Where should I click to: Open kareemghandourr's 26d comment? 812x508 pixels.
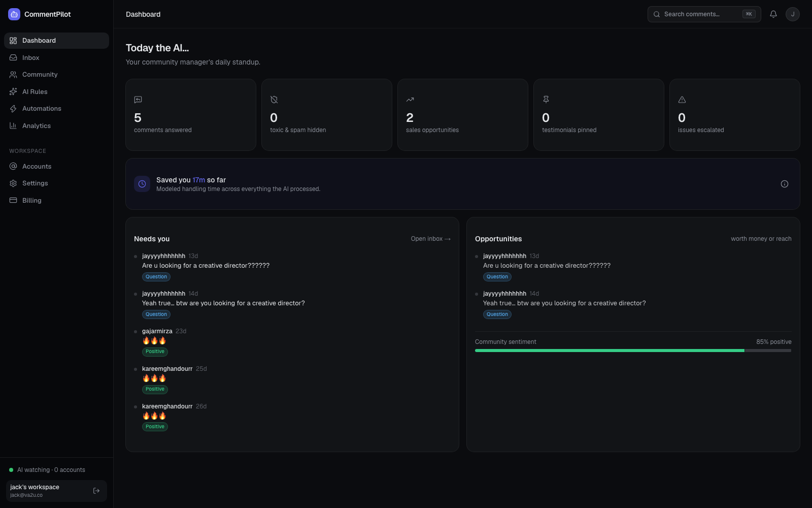292,417
